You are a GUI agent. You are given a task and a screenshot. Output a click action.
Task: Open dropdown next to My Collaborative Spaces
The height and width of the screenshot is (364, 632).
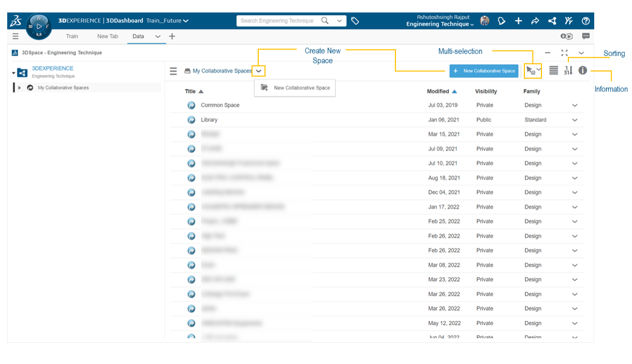pyautogui.click(x=259, y=71)
